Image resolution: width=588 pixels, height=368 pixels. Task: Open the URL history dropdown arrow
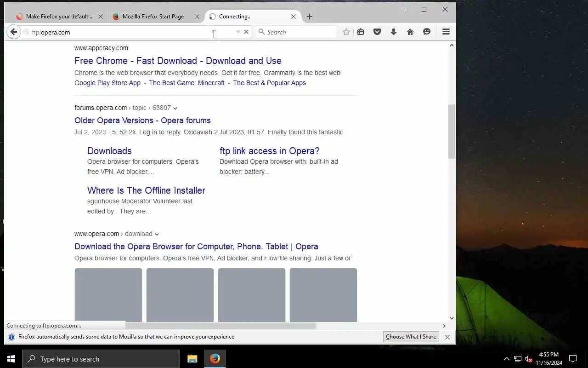(238, 32)
